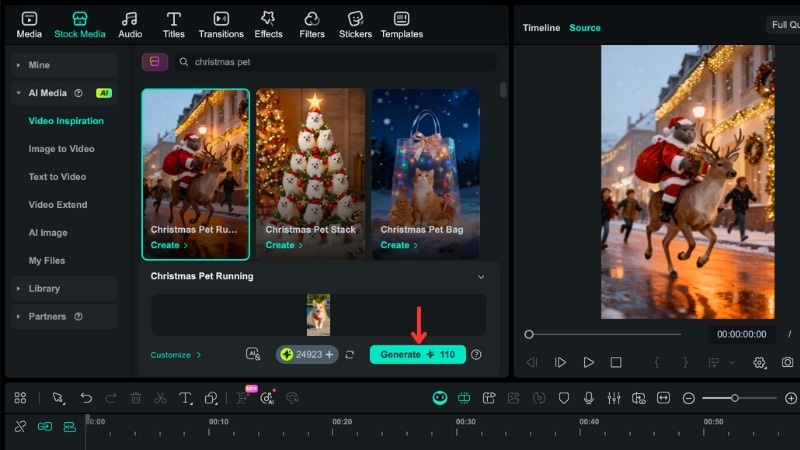Select the Christmas Pet Running thumbnail
The image size is (800, 450).
pyautogui.click(x=195, y=174)
